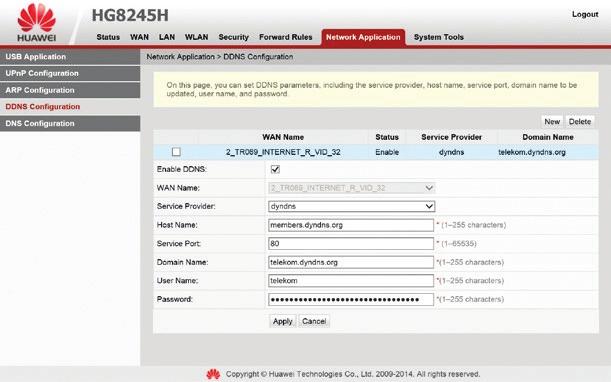611x382 pixels.
Task: Click the New button
Action: click(552, 122)
